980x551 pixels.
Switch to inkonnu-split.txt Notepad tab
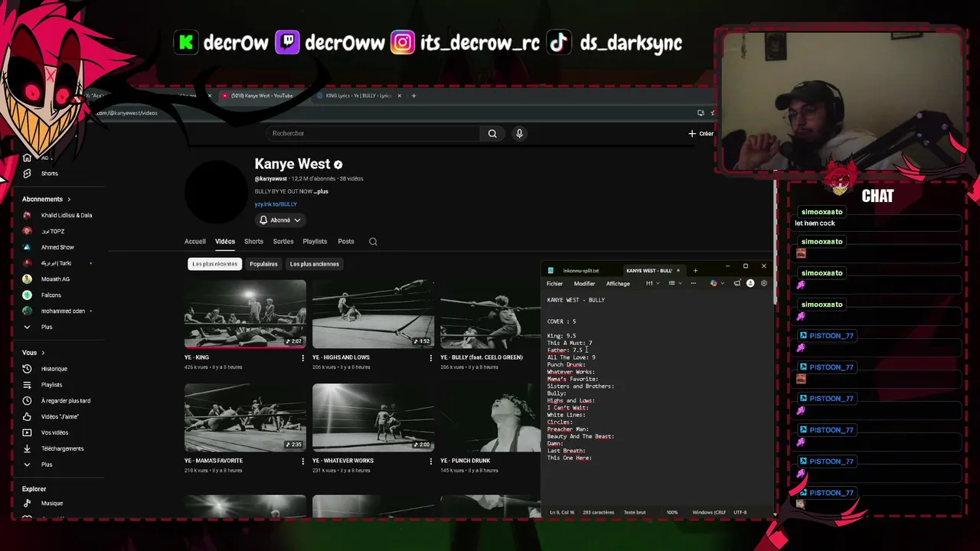[580, 270]
